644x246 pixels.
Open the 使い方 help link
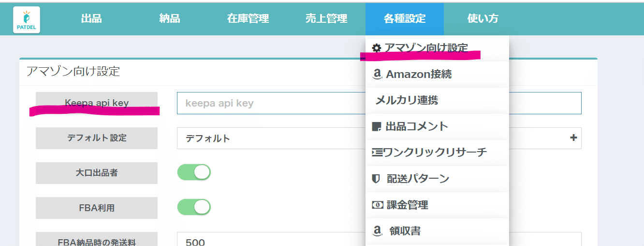[x=483, y=19]
